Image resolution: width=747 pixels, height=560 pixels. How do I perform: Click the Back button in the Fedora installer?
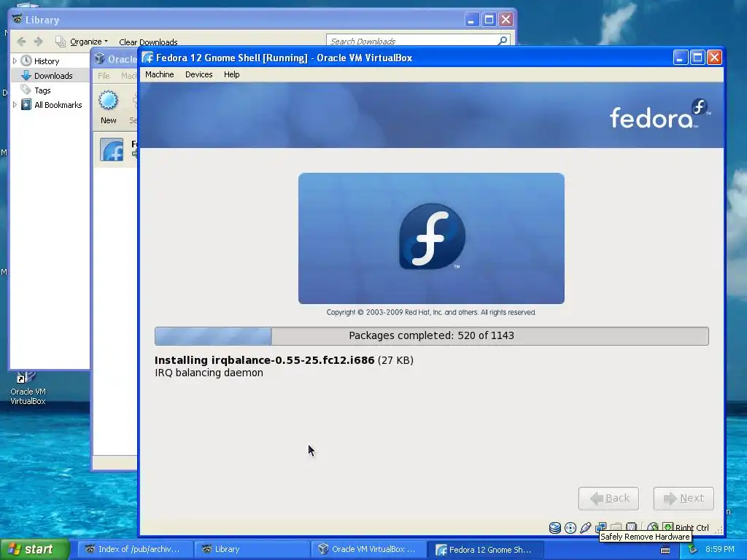608,498
